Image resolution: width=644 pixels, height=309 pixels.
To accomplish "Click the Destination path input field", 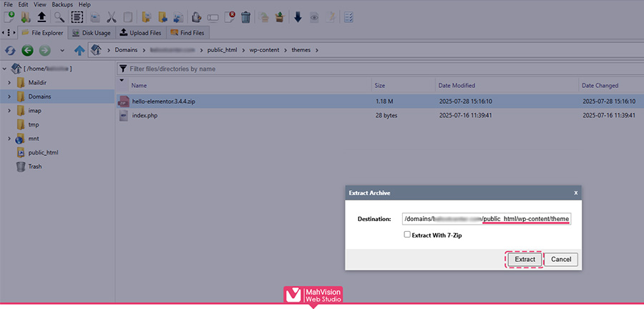I will click(x=486, y=218).
